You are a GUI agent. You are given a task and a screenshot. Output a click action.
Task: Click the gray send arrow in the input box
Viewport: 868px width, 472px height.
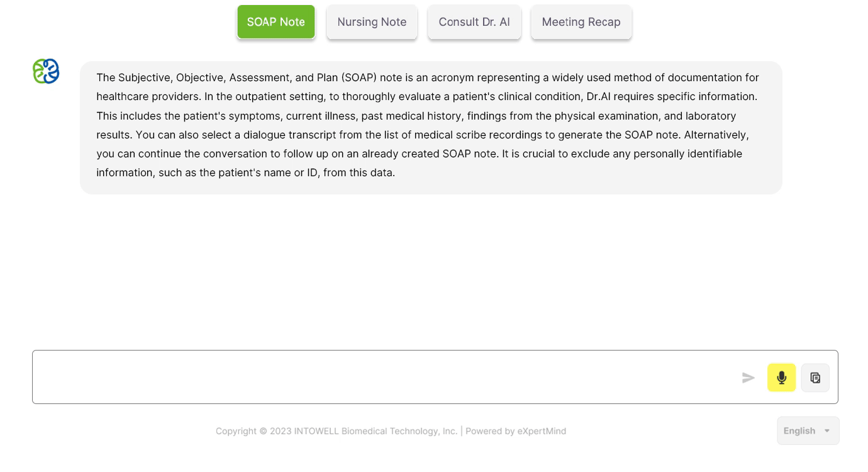[748, 378]
